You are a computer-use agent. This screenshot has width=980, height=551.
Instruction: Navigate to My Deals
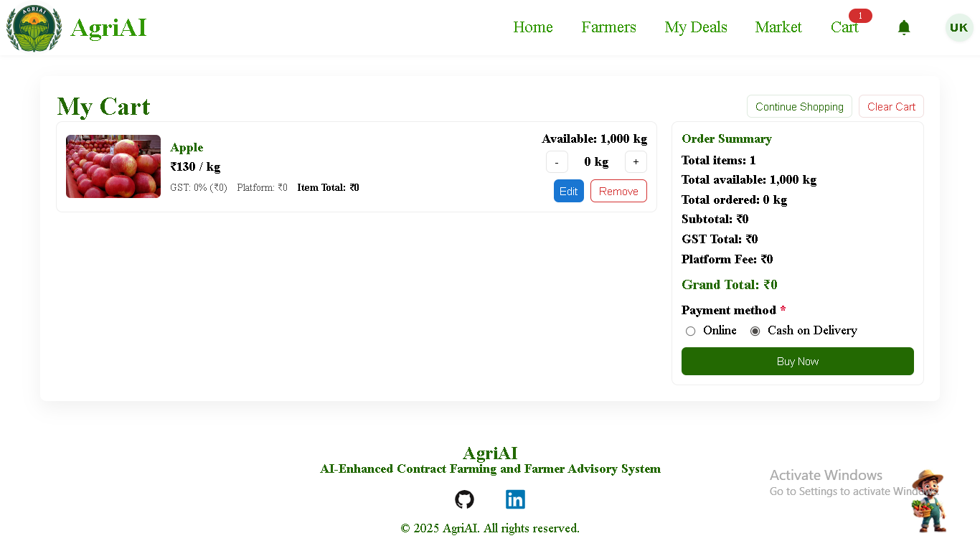tap(695, 27)
